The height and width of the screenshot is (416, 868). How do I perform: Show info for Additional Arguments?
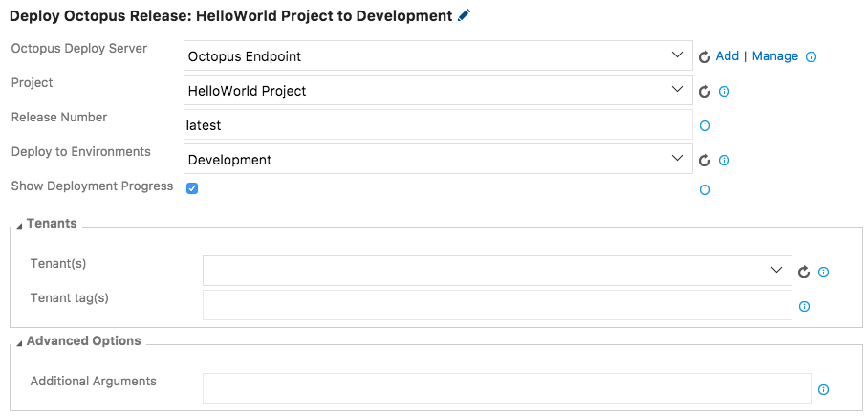point(823,389)
